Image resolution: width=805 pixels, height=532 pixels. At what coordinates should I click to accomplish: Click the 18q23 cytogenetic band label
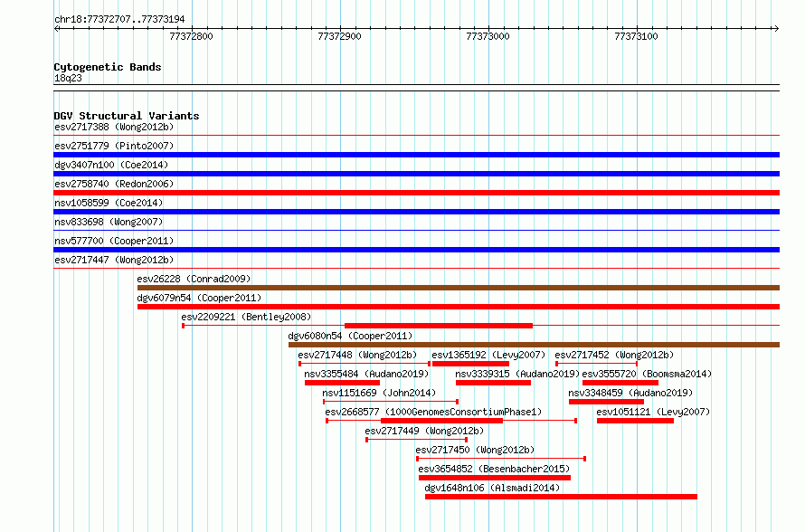(x=68, y=78)
